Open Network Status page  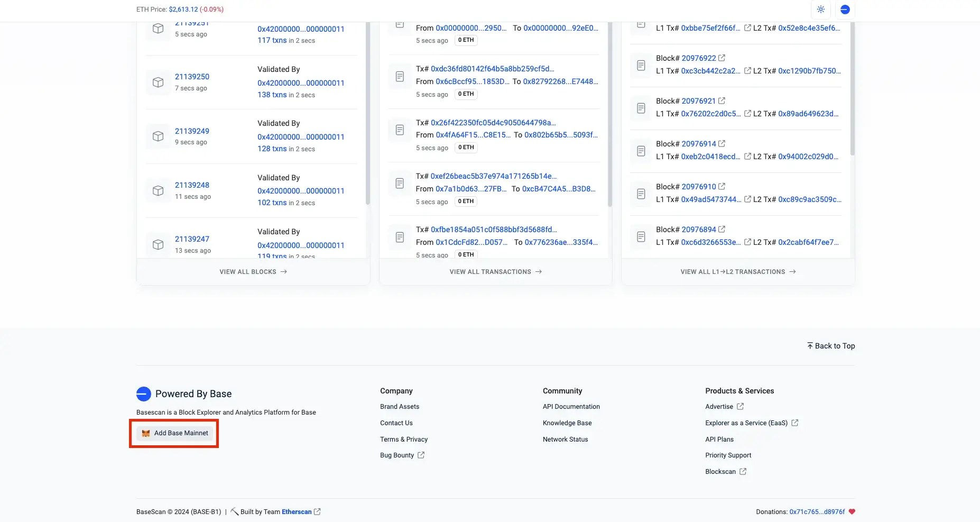coord(565,439)
